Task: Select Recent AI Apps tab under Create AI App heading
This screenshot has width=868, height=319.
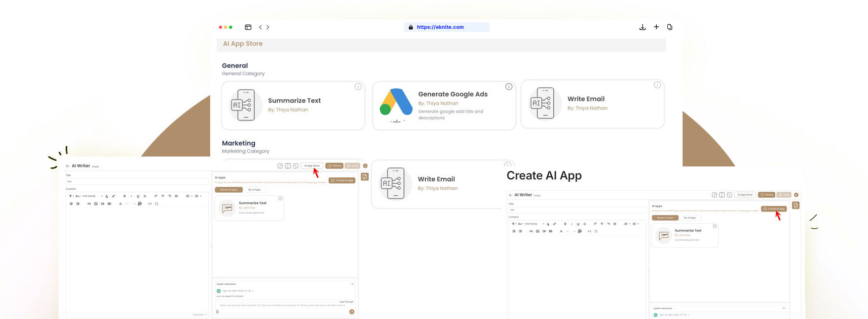Action: 665,218
